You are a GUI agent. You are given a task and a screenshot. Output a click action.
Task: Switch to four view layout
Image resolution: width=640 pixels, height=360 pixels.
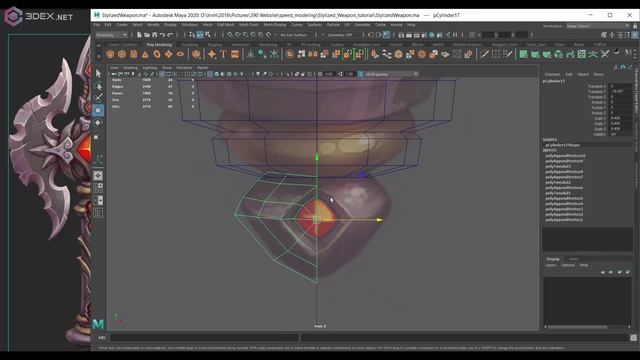click(x=98, y=188)
